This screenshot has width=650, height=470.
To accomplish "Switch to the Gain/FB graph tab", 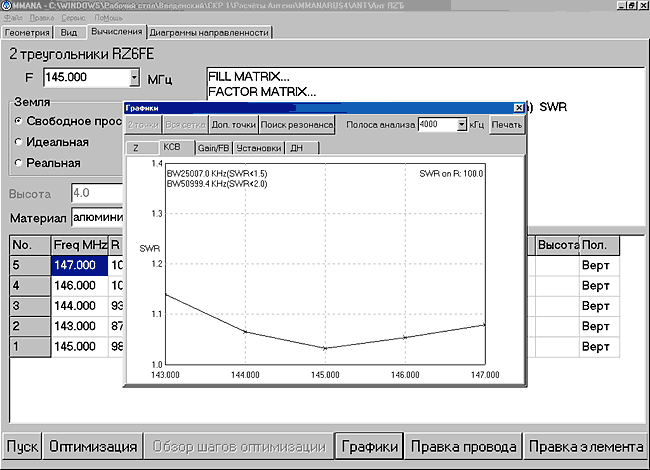I will click(212, 148).
